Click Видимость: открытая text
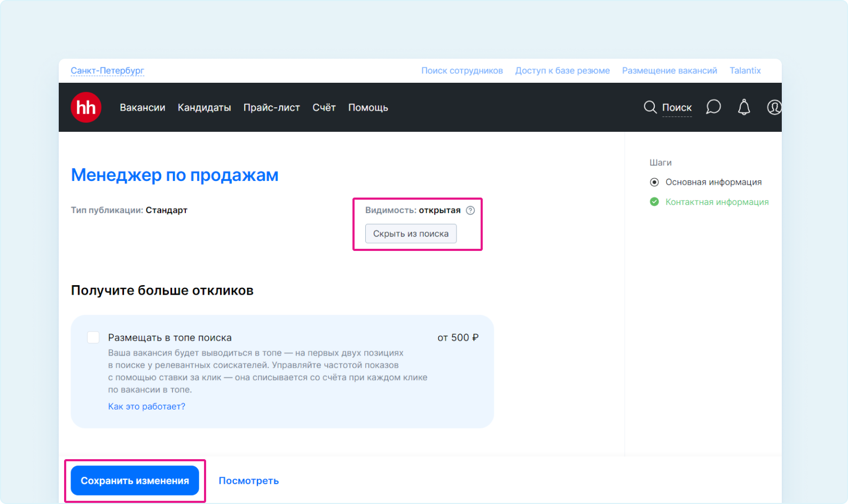Screen dimensions: 848x504 click(x=413, y=210)
